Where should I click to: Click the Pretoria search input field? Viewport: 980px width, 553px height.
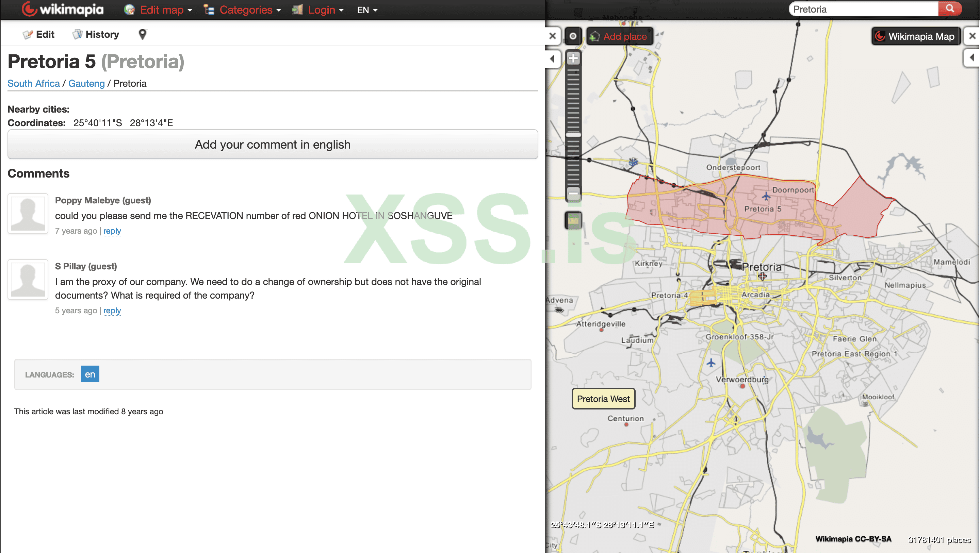[863, 9]
